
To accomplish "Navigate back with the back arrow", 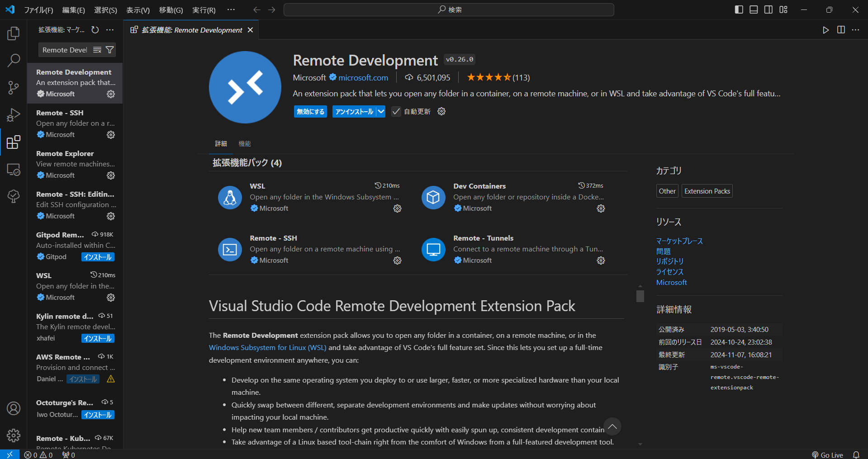I will [256, 9].
